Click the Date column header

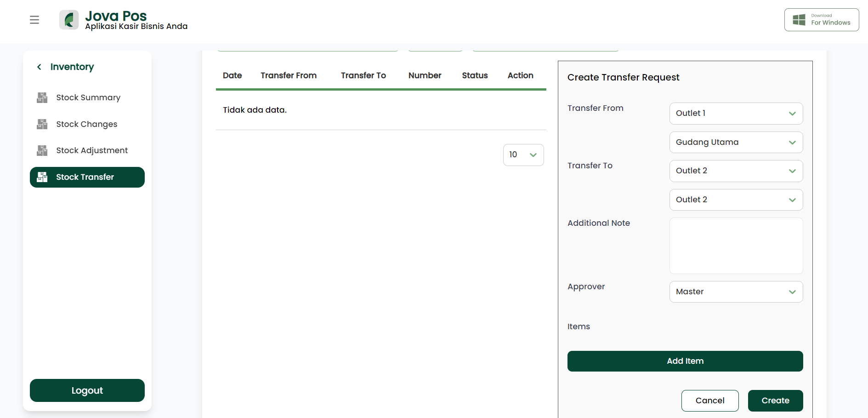click(x=233, y=75)
